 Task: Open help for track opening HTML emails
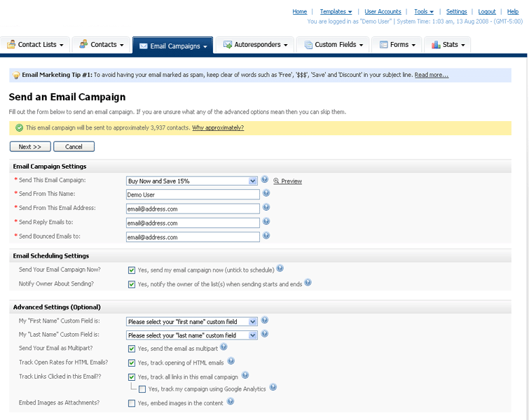click(231, 361)
